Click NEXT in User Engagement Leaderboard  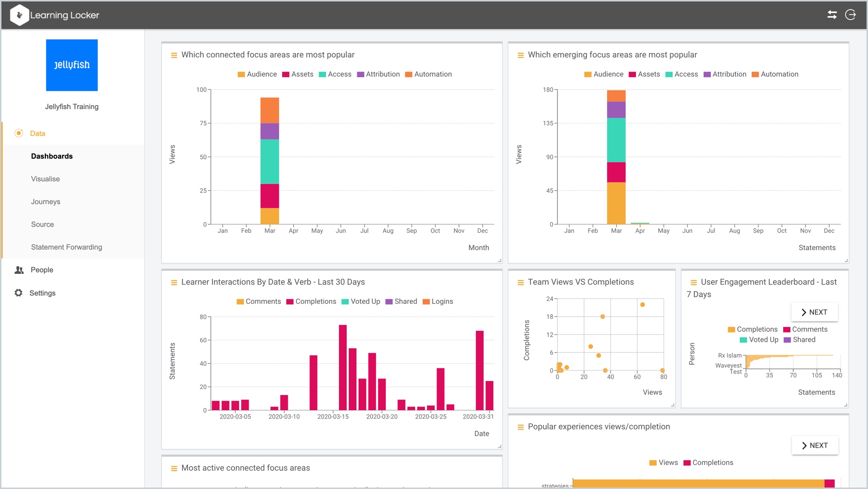814,312
